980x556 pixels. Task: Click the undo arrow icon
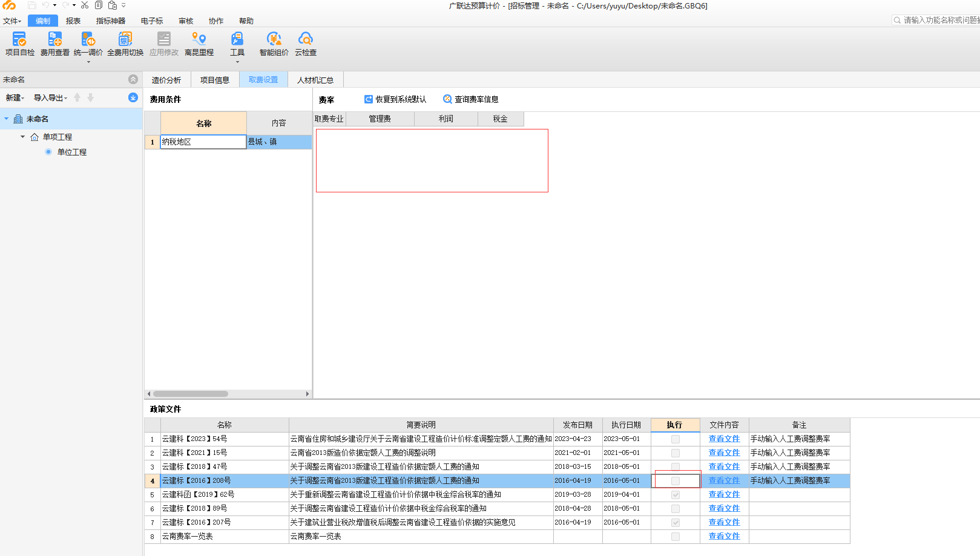(x=45, y=5)
